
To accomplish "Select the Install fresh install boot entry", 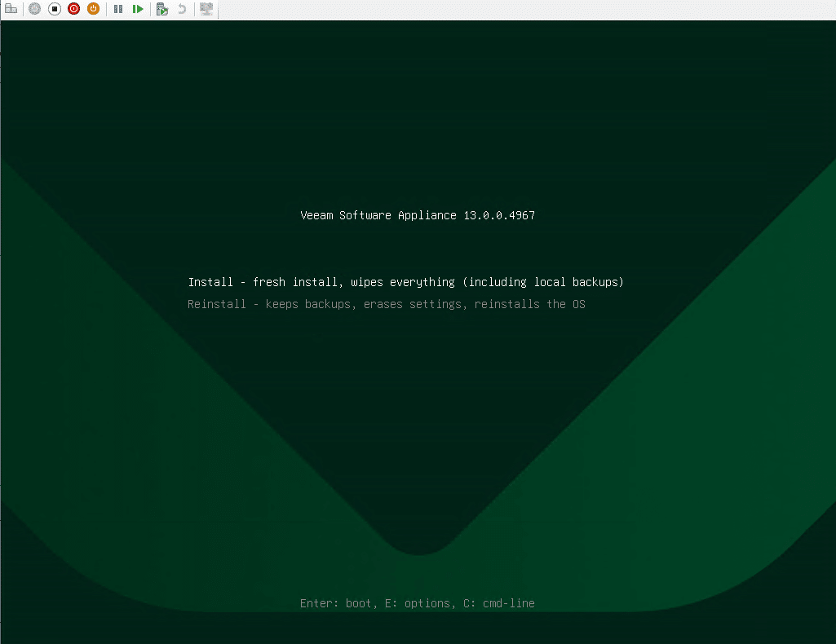I will (405, 282).
